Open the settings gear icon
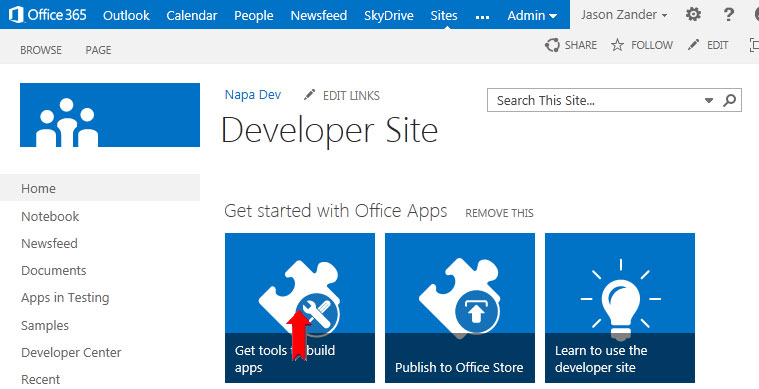The width and height of the screenshot is (759, 389). 693,15
